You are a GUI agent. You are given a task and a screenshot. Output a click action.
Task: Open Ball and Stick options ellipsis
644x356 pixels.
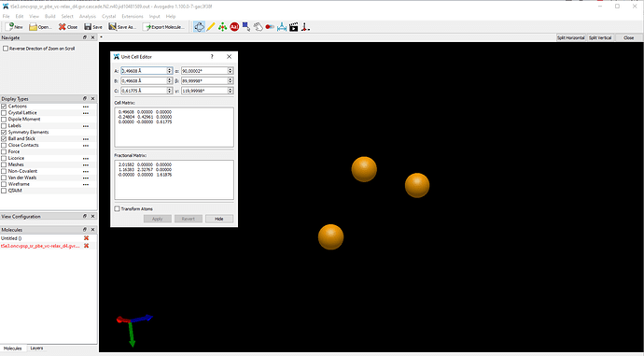(x=86, y=139)
